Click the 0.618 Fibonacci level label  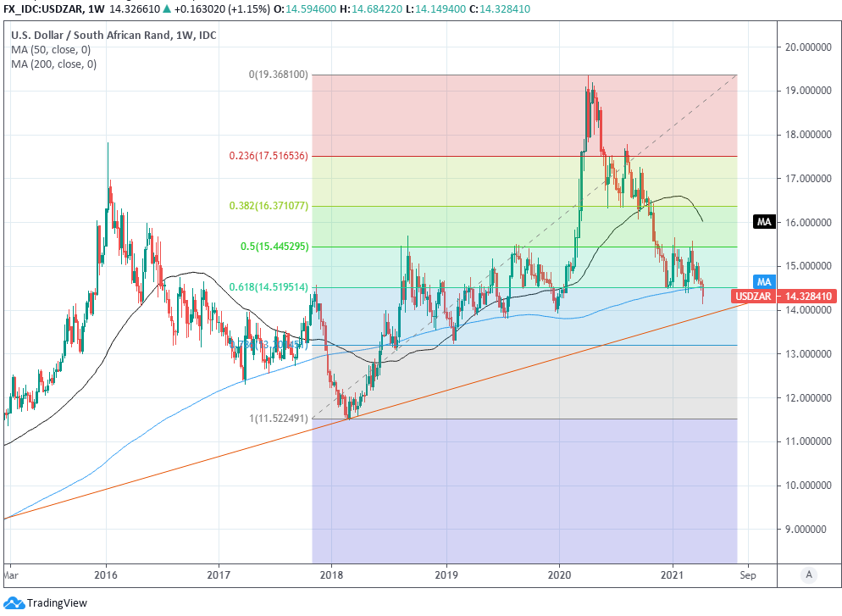pos(269,287)
